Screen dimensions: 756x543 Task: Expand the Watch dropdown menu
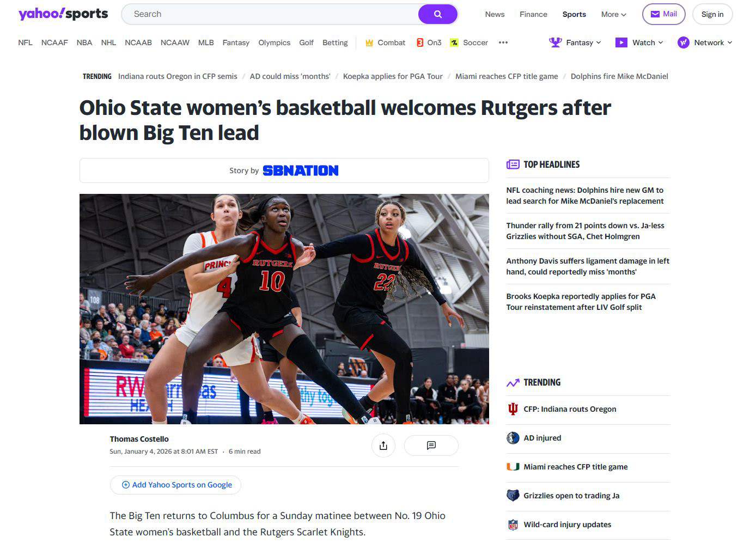tap(639, 42)
